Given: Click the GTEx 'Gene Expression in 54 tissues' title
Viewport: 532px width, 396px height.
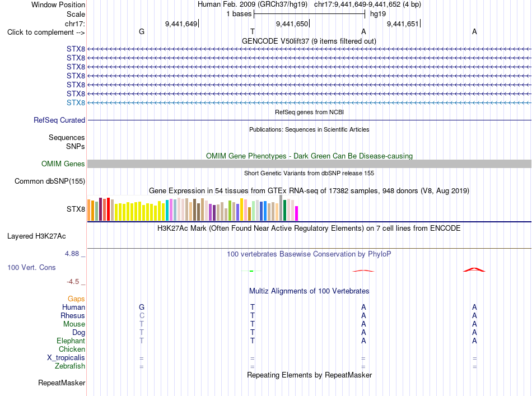Looking at the screenshot, I should (x=309, y=190).
